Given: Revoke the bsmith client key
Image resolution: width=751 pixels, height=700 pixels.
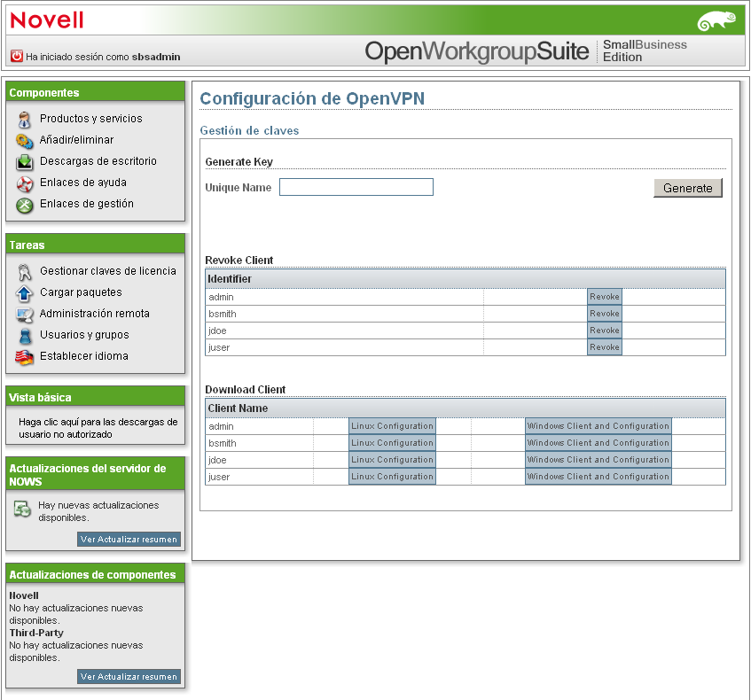Looking at the screenshot, I should coord(605,314).
